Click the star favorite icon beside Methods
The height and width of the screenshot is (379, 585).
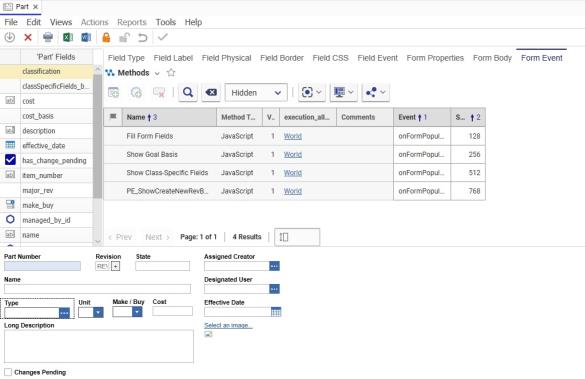click(x=171, y=72)
